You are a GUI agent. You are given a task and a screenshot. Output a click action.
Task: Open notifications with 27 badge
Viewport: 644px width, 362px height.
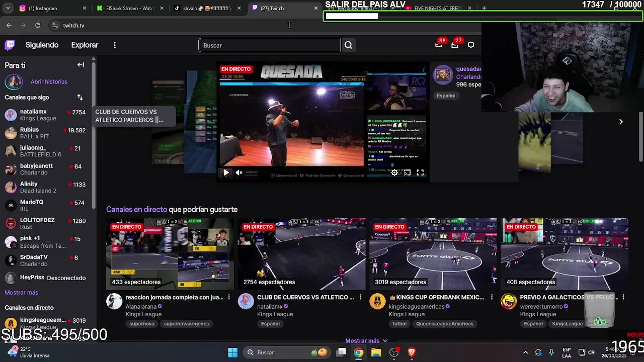coord(455,45)
